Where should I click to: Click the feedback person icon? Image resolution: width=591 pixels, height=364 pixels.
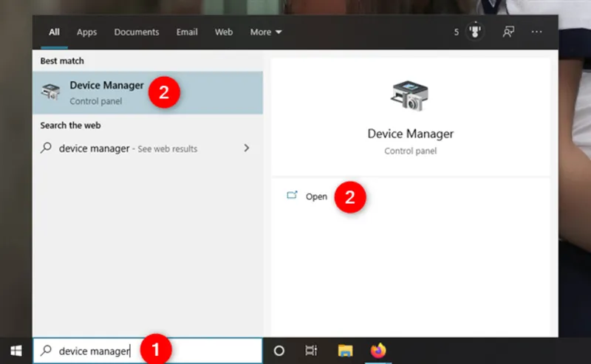click(508, 32)
